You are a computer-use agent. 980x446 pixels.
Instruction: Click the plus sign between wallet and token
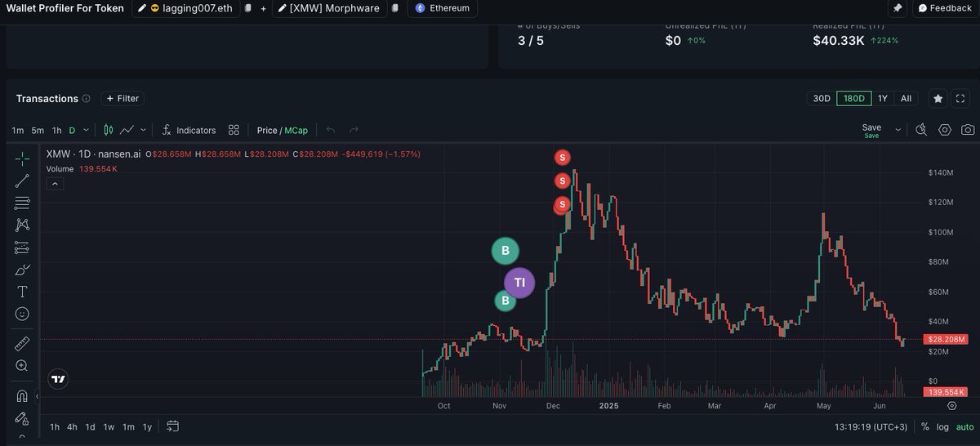264,7
